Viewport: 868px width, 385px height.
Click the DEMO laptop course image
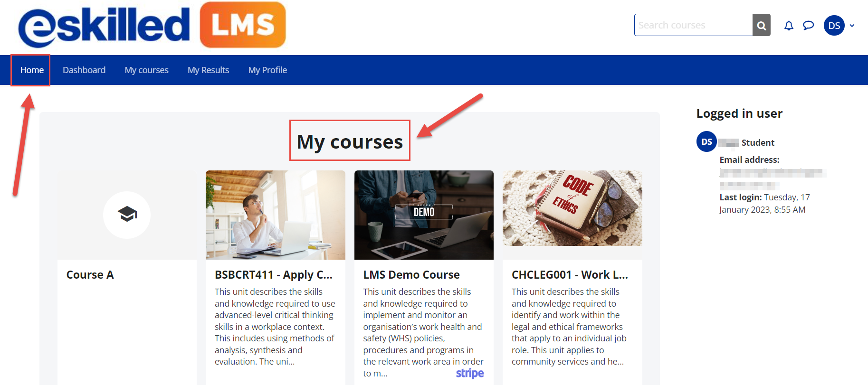click(x=424, y=215)
